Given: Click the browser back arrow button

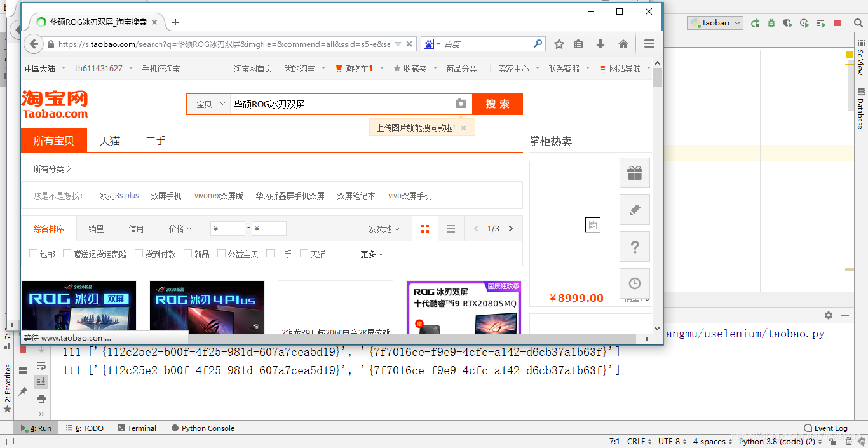Looking at the screenshot, I should coord(34,44).
